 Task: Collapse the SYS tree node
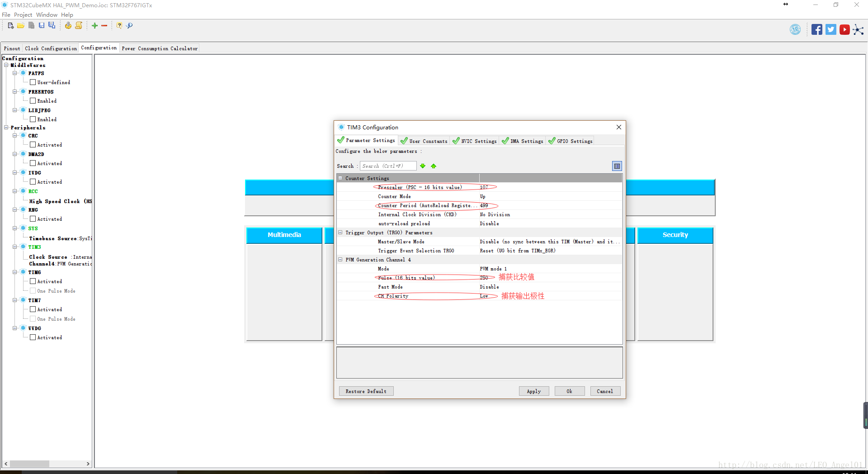pos(15,228)
